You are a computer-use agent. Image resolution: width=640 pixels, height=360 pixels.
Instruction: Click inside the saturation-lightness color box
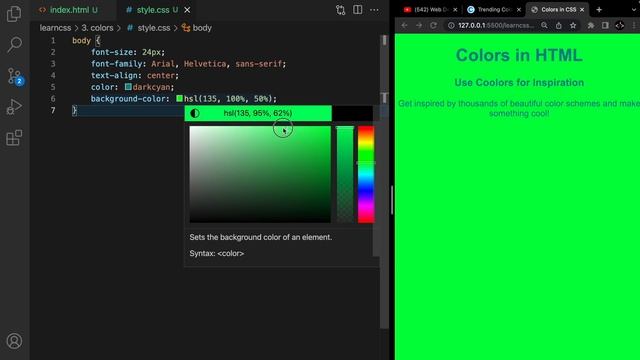click(260, 174)
